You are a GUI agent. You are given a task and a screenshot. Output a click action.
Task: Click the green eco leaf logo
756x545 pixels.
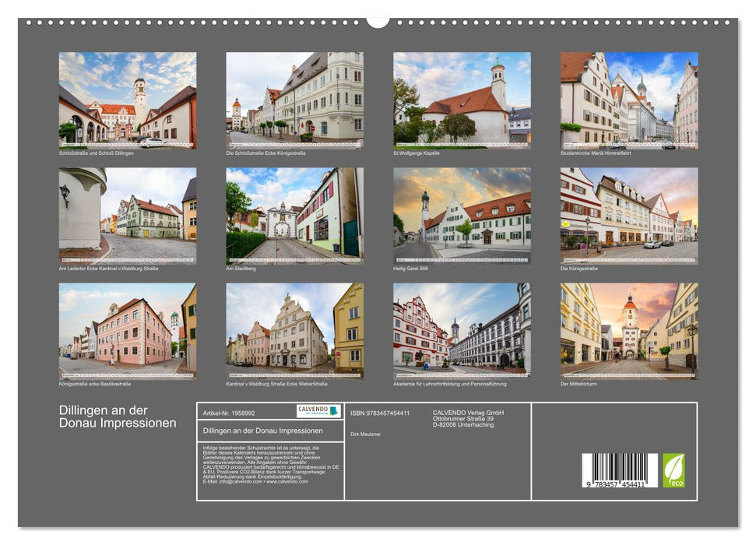coord(676,469)
